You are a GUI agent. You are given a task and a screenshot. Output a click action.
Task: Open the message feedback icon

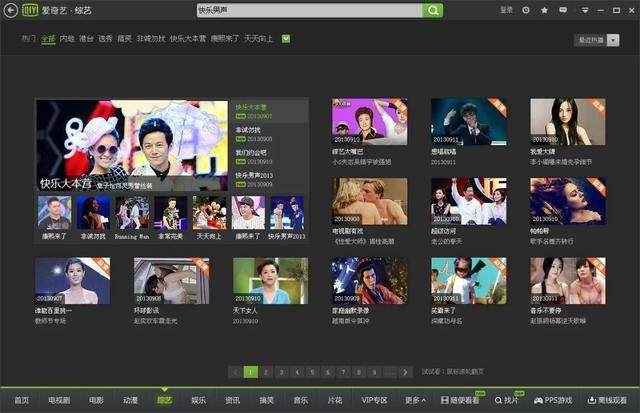click(561, 10)
